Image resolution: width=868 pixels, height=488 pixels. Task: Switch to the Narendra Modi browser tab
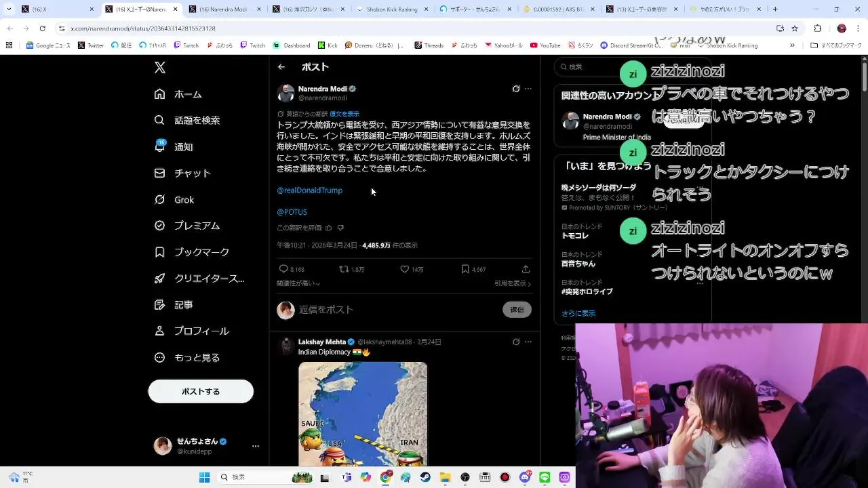tap(224, 9)
